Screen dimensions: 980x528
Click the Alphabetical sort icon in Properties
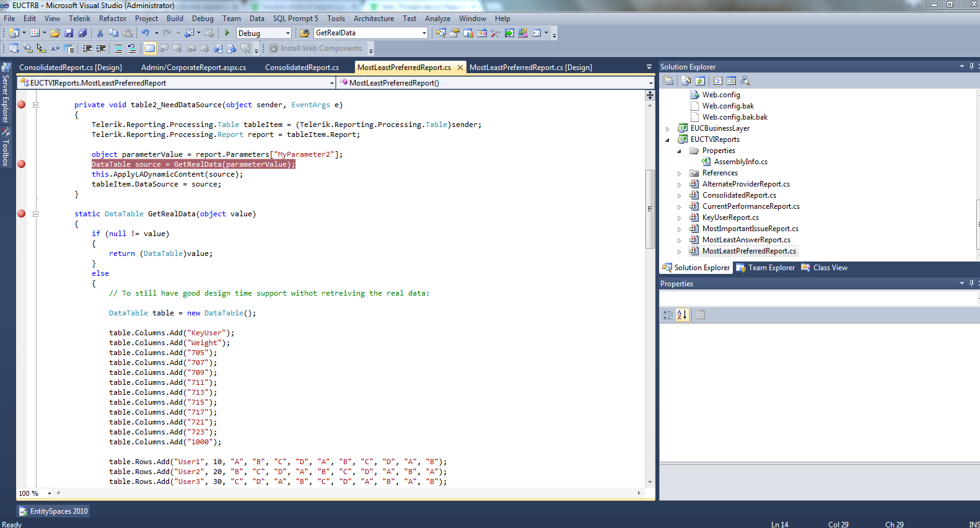682,315
